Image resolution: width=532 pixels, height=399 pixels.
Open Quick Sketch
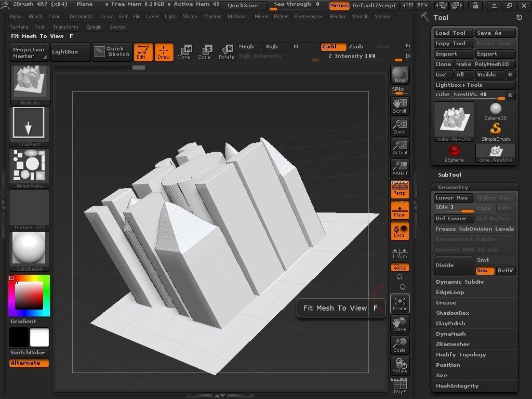(112, 51)
